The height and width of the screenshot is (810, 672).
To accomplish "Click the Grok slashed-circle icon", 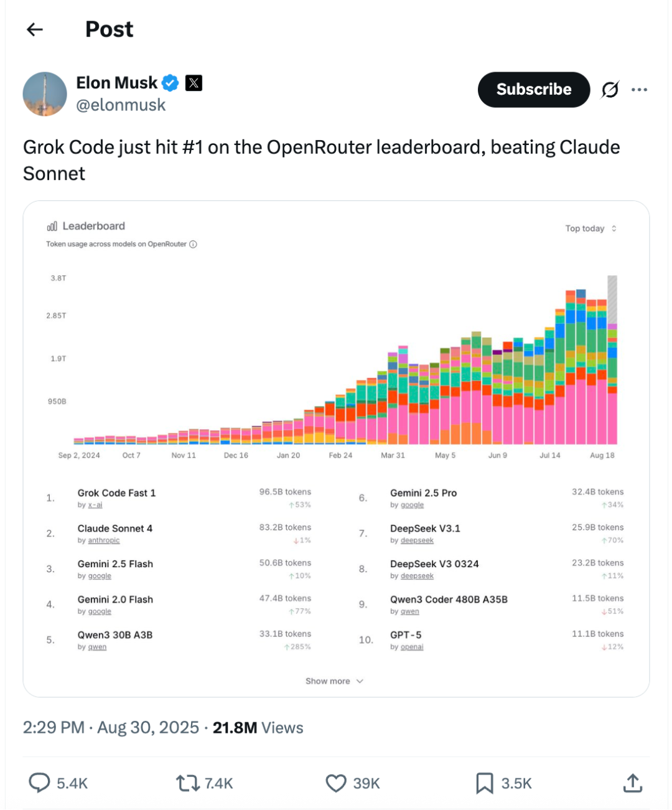I will coord(610,90).
